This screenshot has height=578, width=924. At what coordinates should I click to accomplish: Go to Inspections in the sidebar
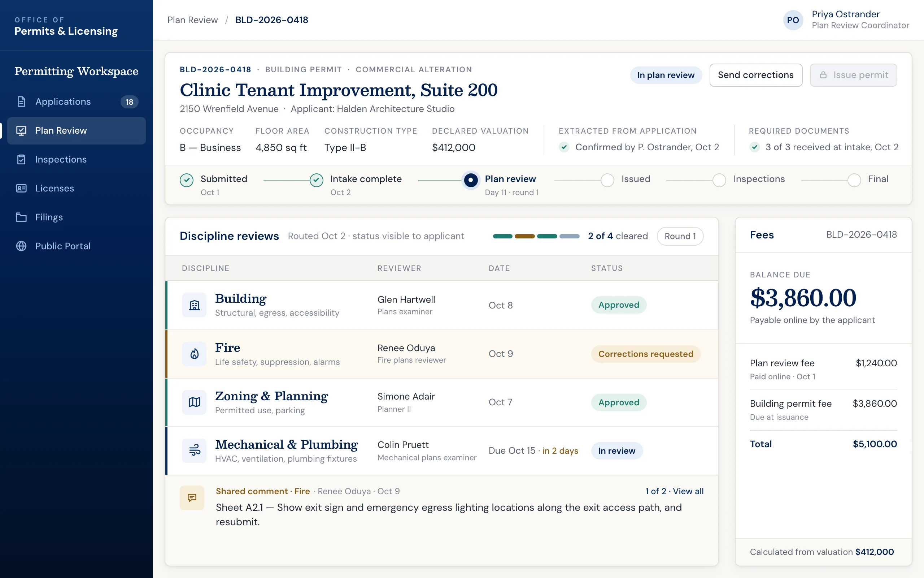77,159
